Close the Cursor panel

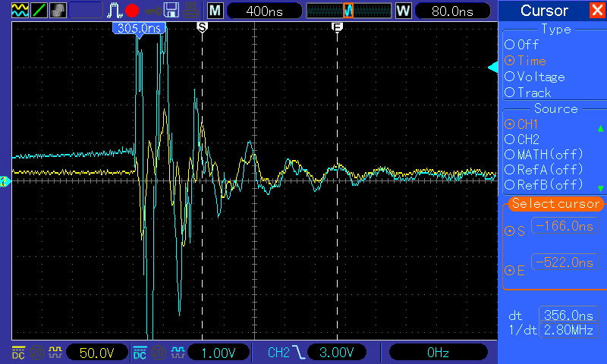[x=597, y=11]
